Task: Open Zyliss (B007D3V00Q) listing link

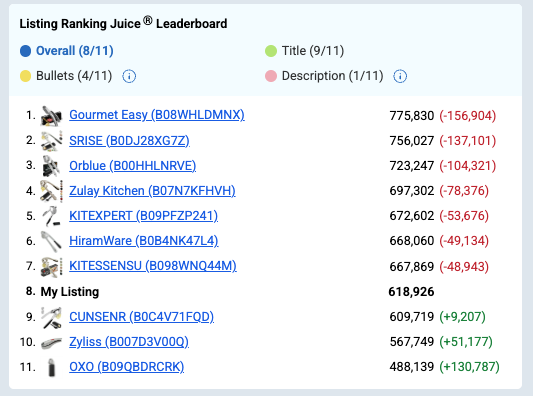Action: coord(129,342)
